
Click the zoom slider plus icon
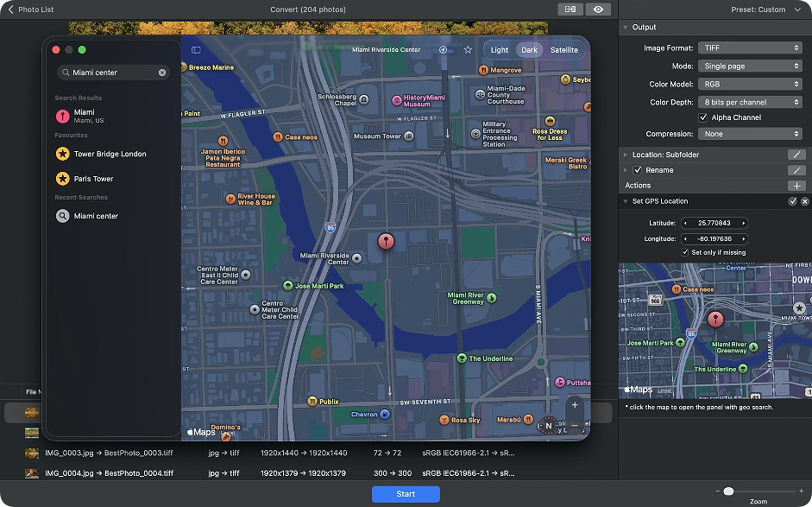pos(801,491)
